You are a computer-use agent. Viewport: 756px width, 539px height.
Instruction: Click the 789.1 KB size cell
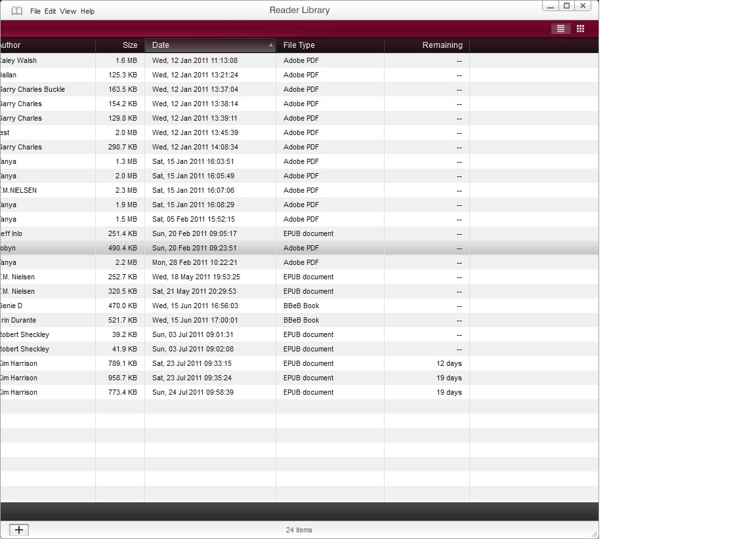click(123, 364)
